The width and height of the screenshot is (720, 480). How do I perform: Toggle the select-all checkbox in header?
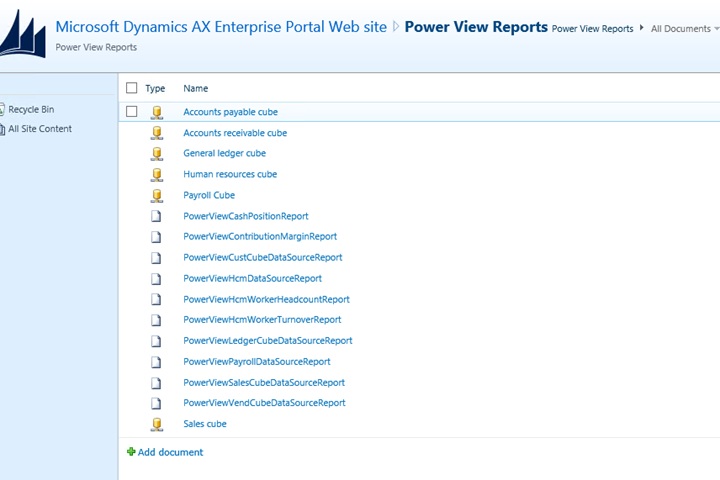[x=131, y=88]
